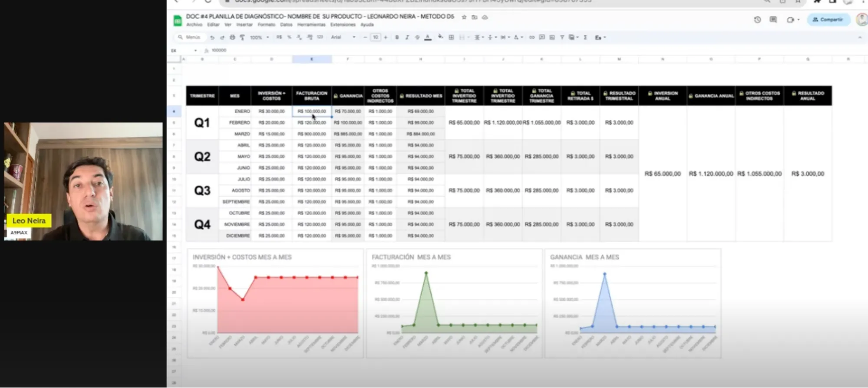Click the print icon
Screen dimensions: 868x388
(x=232, y=37)
